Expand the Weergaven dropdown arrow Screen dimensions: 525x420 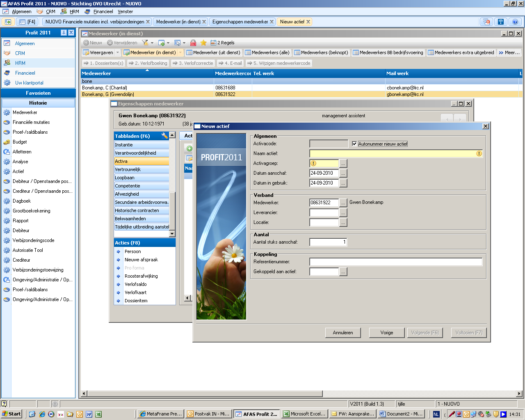coord(118,52)
